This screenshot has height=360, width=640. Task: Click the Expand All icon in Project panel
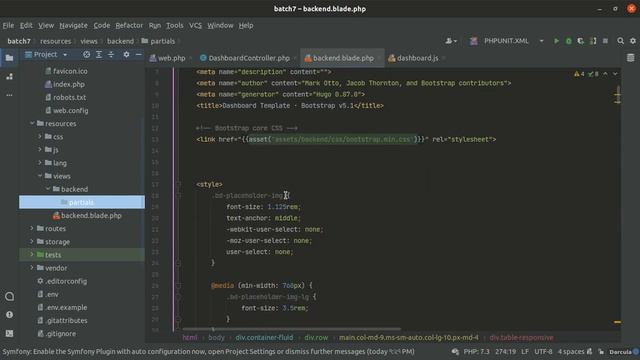[99, 54]
